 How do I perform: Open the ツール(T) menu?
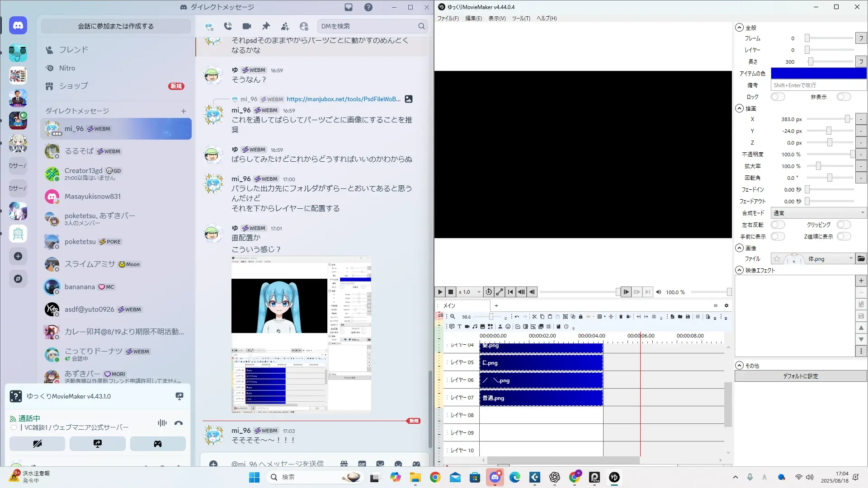pos(521,19)
